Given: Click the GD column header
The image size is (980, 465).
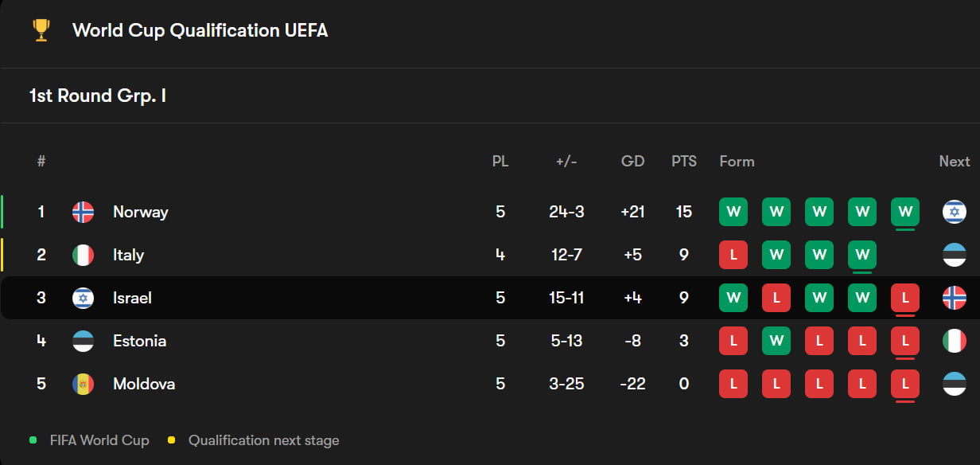Looking at the screenshot, I should pos(632,161).
